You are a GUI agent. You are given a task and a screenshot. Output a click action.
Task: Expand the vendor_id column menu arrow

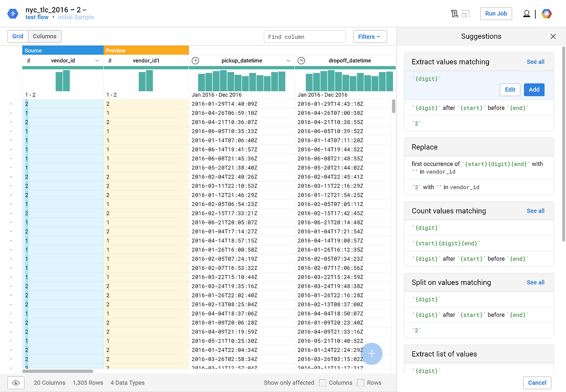click(97, 61)
